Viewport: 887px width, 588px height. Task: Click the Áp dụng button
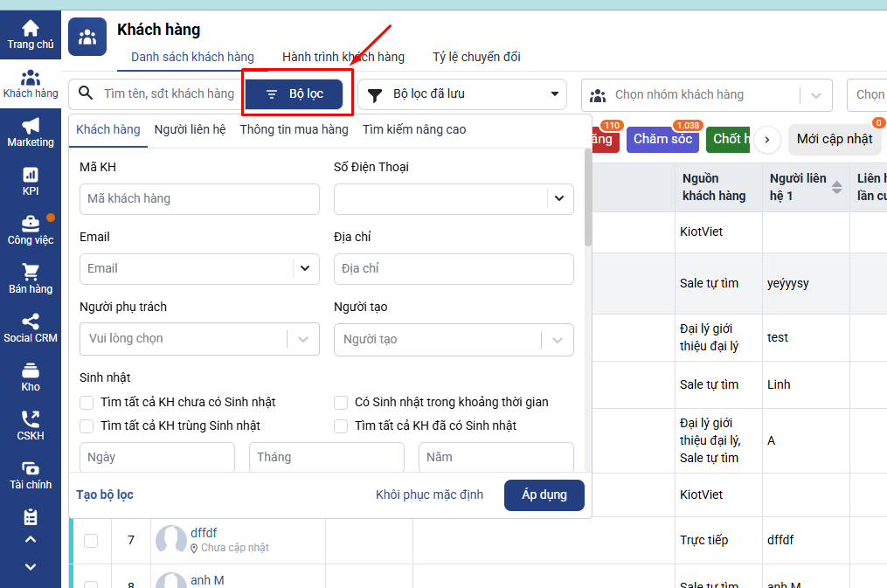click(544, 495)
